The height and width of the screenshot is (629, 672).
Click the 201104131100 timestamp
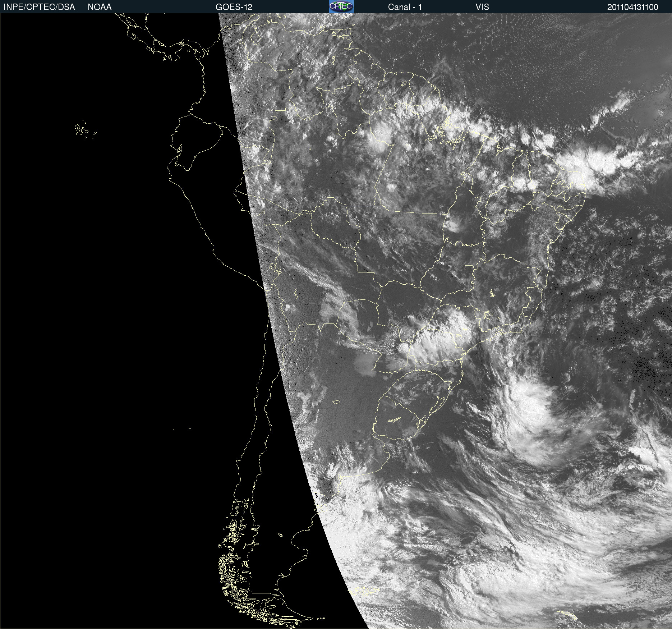click(633, 7)
